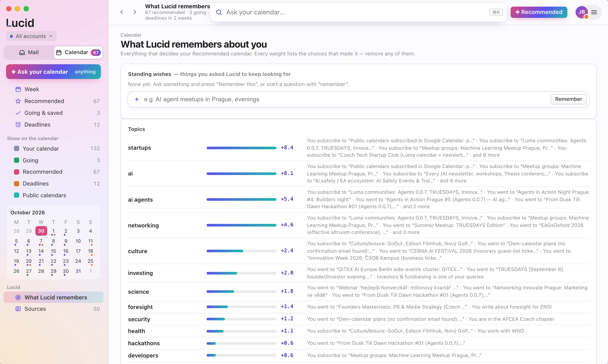
Task: Click the Remember button
Action: (x=568, y=99)
